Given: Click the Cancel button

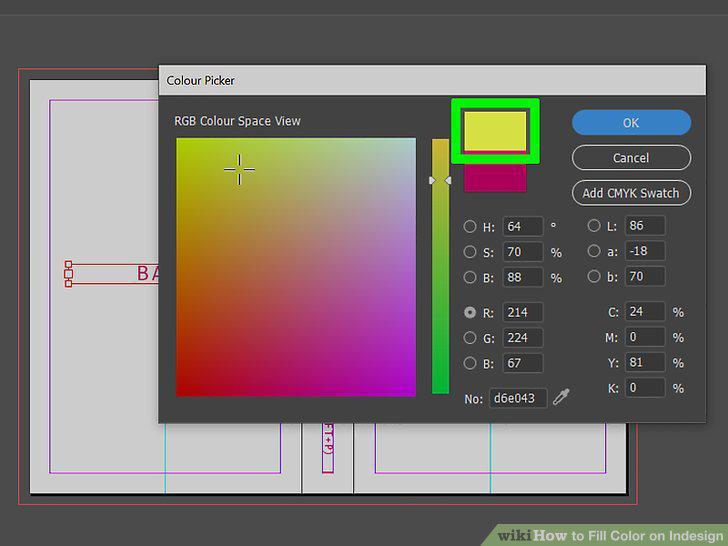Looking at the screenshot, I should point(631,158).
